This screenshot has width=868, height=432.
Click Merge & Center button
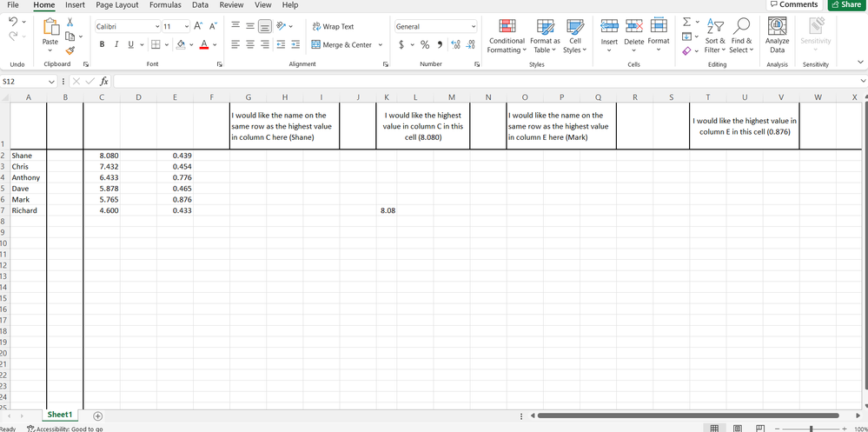[341, 44]
